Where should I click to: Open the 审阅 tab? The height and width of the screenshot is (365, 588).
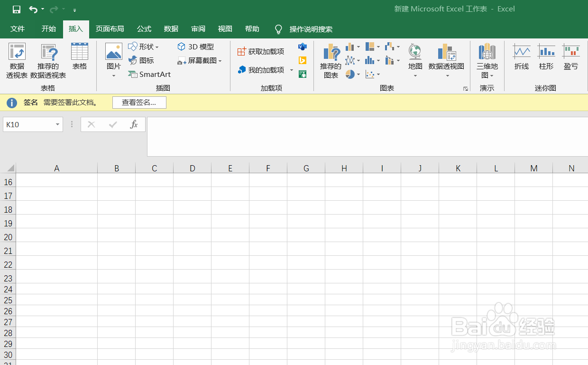coord(198,29)
